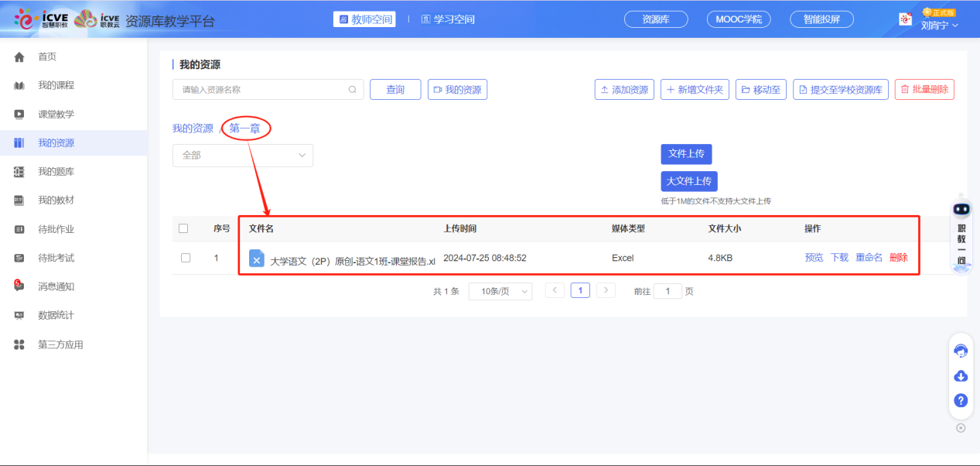Viewport: 980px width, 466px height.
Task: Open the 10条/页 page size dropdown
Action: [x=500, y=290]
